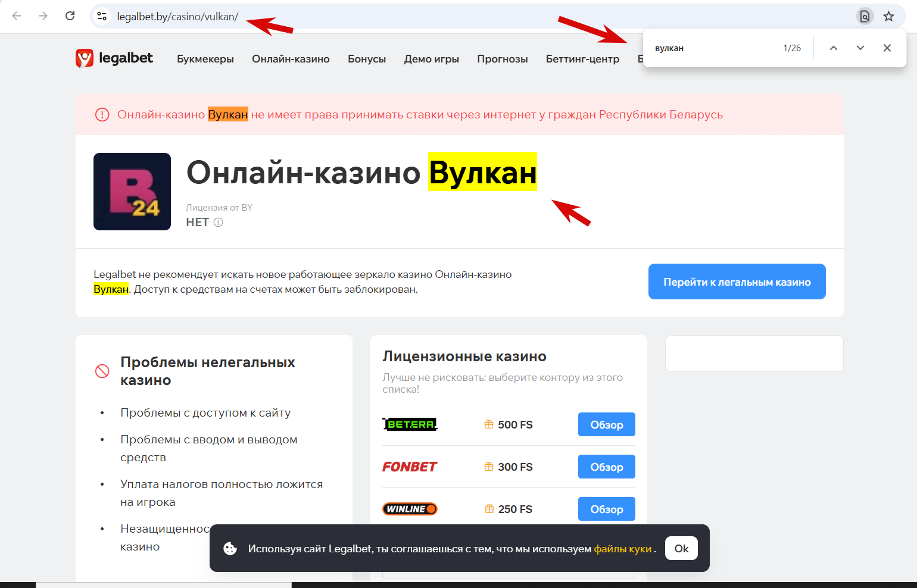Image resolution: width=917 pixels, height=588 pixels.
Task: Open the Обзор review for Winline
Action: click(607, 509)
